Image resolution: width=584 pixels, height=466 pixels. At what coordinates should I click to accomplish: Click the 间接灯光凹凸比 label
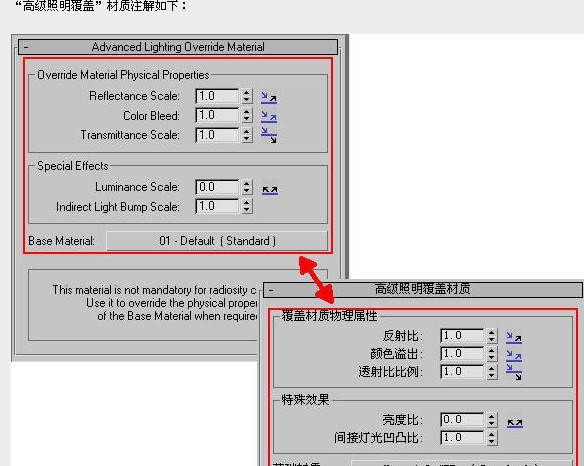coord(378,438)
